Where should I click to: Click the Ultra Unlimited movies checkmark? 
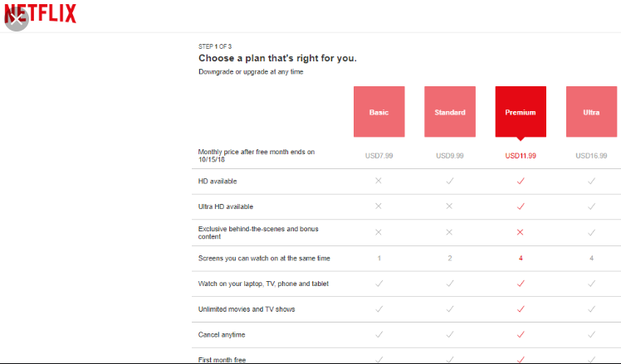[x=592, y=309]
